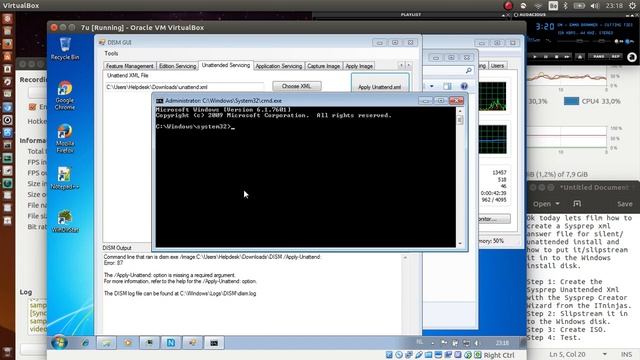Switch to the Application Servicing tab
The image size is (640, 360).
point(279,66)
